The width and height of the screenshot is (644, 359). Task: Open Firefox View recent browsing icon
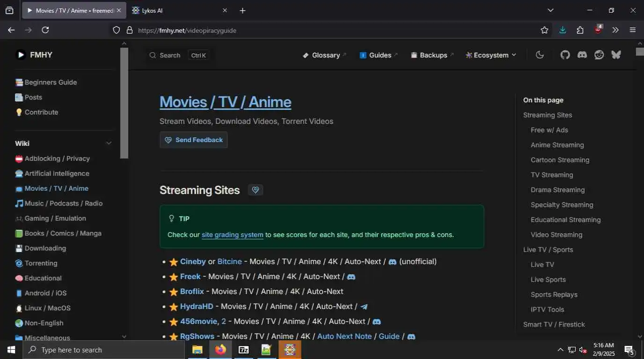(9, 10)
